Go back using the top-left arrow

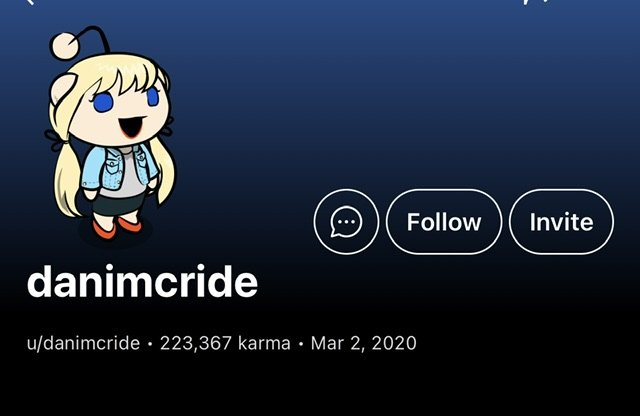click(29, 2)
